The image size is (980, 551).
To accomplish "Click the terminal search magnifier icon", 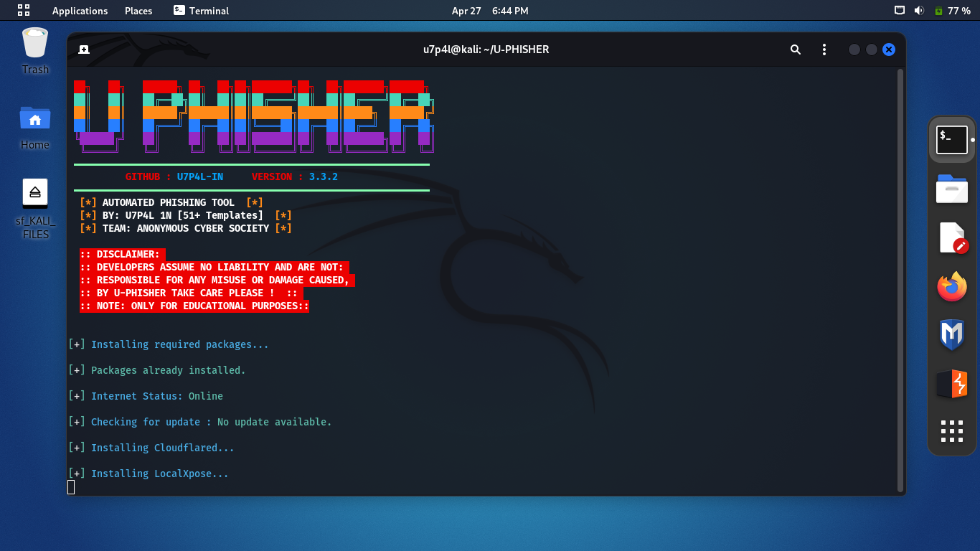I will click(796, 50).
